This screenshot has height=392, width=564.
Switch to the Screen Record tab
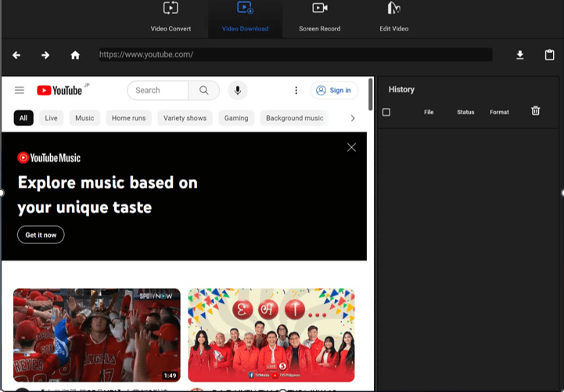point(319,18)
